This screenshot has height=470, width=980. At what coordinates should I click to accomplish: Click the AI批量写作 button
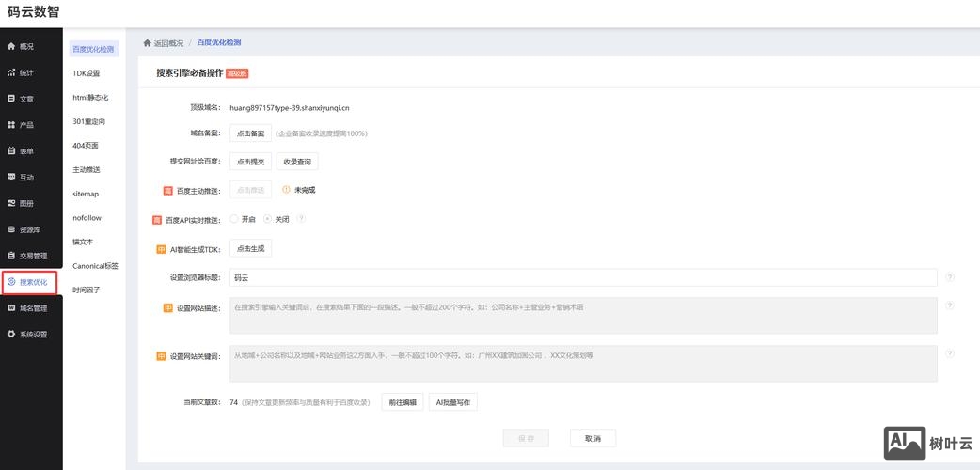point(453,402)
